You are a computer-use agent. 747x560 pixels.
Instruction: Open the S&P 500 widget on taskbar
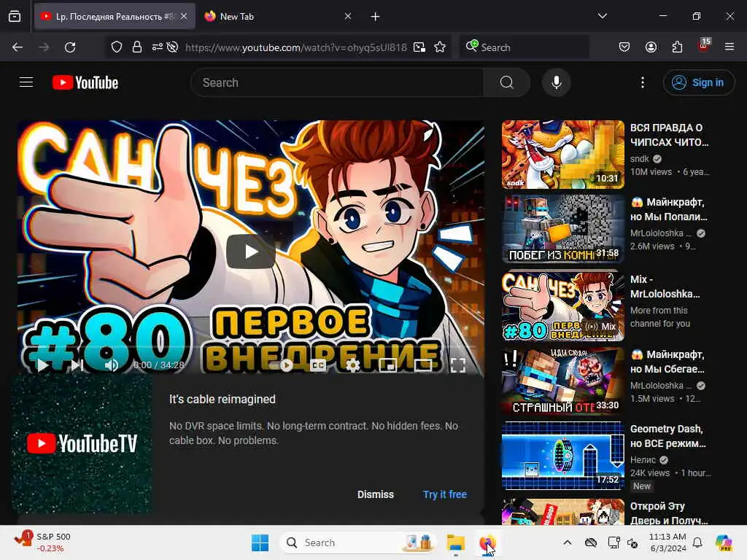pos(43,542)
